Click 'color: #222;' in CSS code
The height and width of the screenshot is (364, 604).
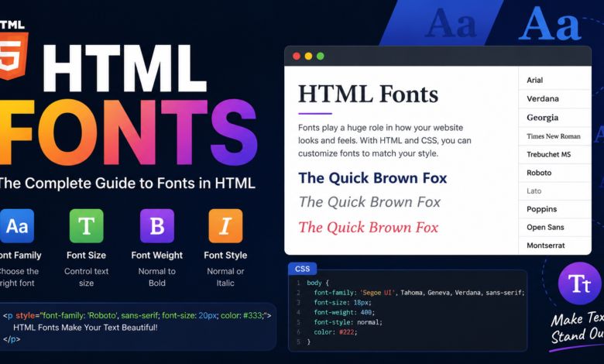pyautogui.click(x=335, y=332)
